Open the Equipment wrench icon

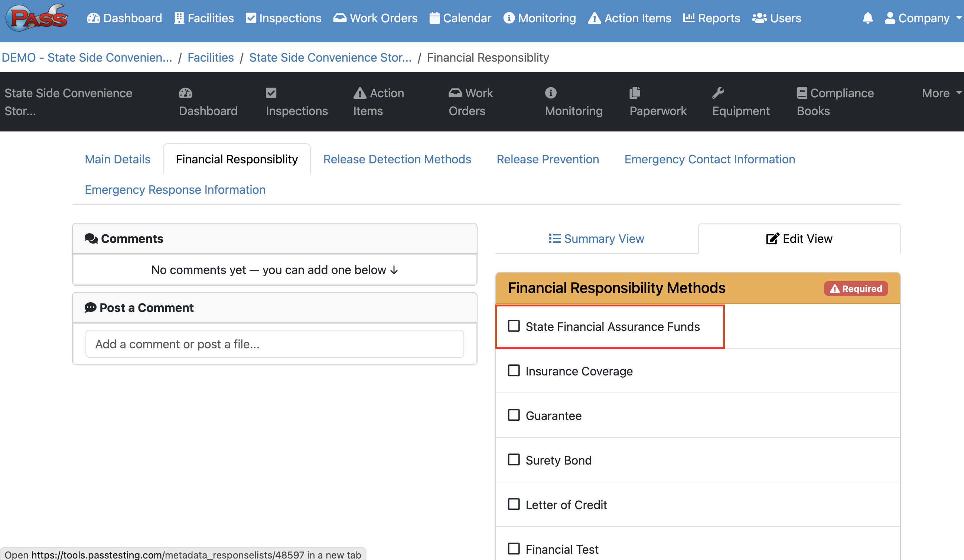tap(718, 92)
